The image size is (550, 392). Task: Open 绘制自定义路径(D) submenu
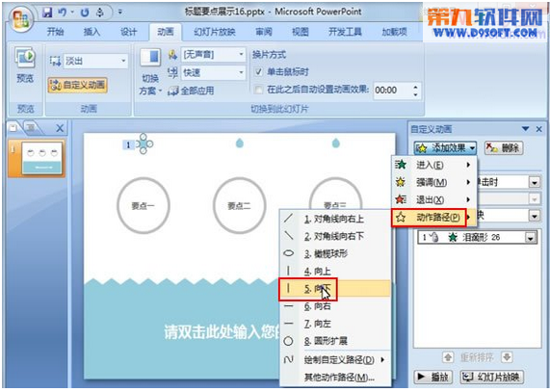point(335,359)
